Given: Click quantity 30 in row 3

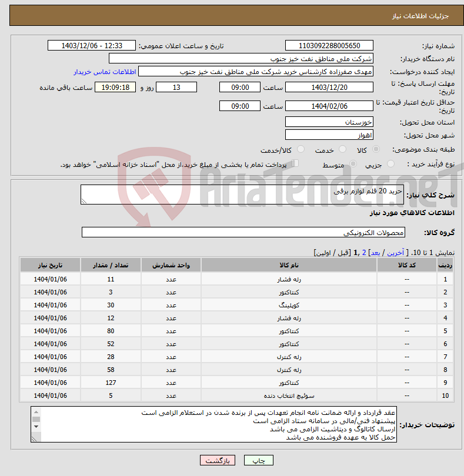Looking at the screenshot, I should coord(111,305).
